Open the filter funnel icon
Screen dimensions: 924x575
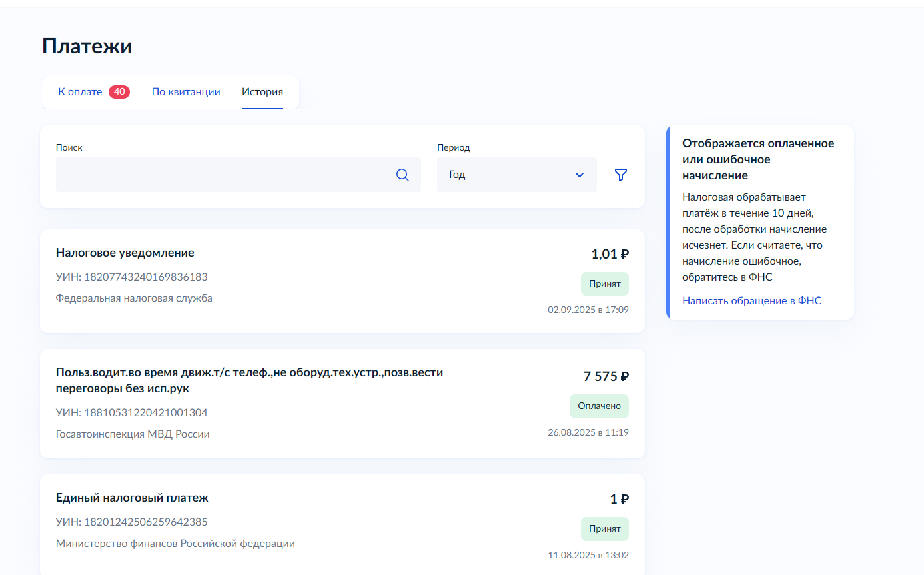pos(621,175)
